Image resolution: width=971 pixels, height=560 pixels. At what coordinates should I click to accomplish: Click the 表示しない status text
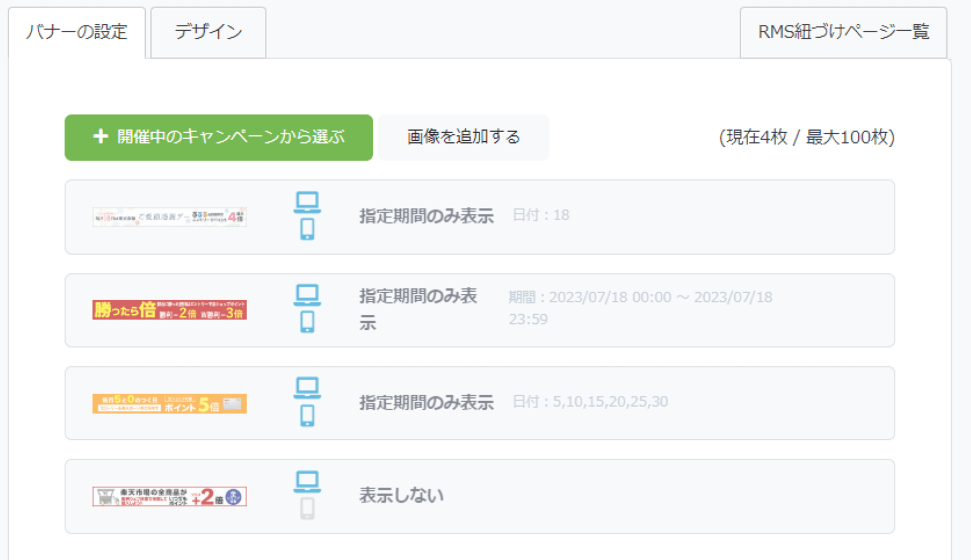click(x=401, y=495)
